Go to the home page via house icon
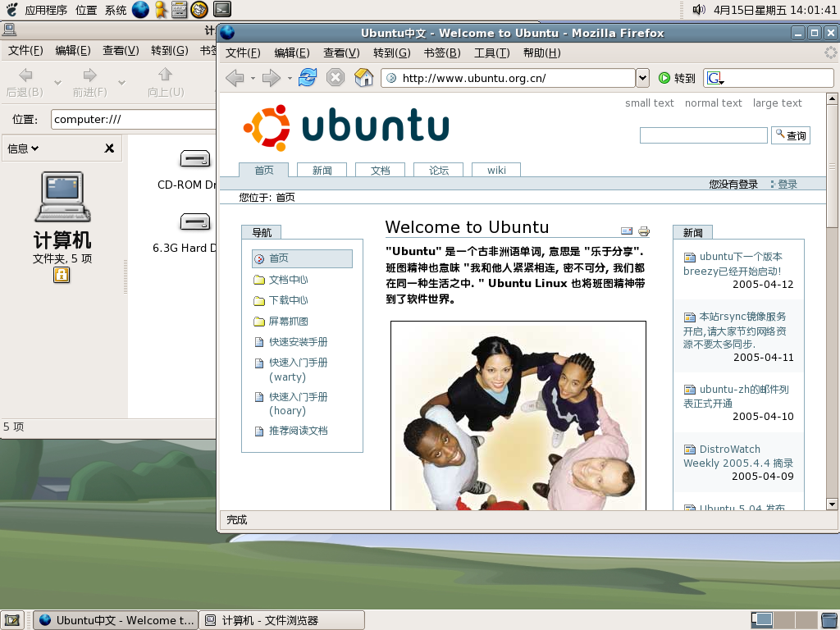 (x=363, y=78)
